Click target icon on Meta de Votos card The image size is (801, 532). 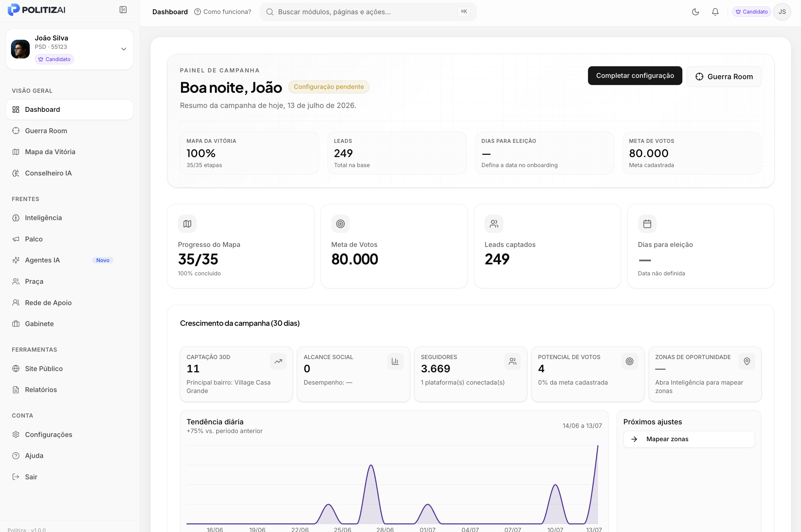point(340,224)
